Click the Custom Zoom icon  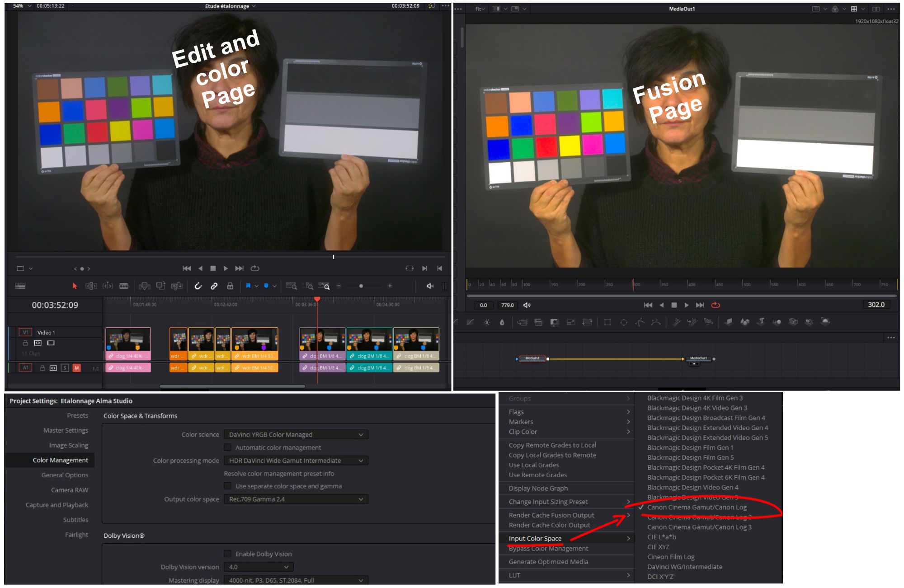tap(325, 286)
